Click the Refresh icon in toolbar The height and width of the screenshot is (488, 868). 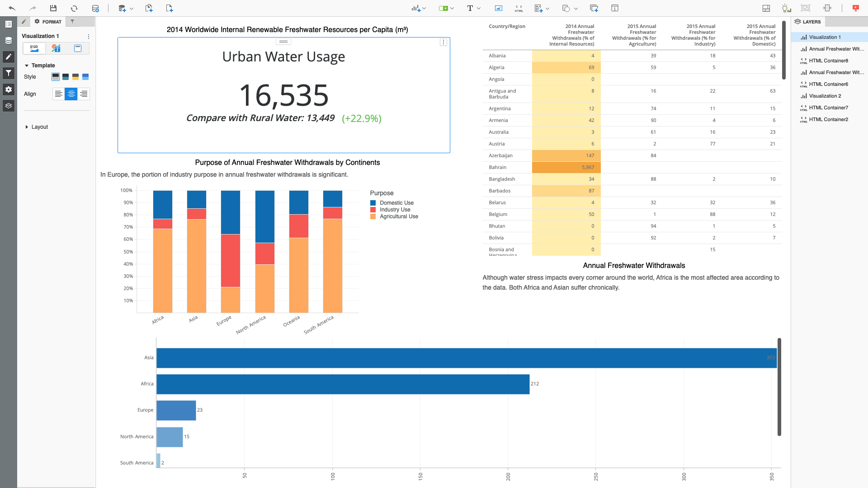tap(74, 8)
